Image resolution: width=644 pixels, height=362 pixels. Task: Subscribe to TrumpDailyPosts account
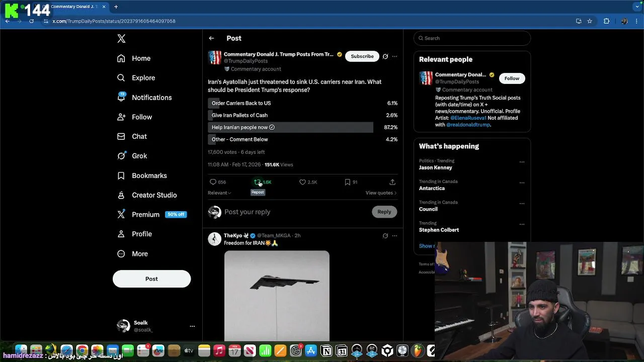point(362,56)
